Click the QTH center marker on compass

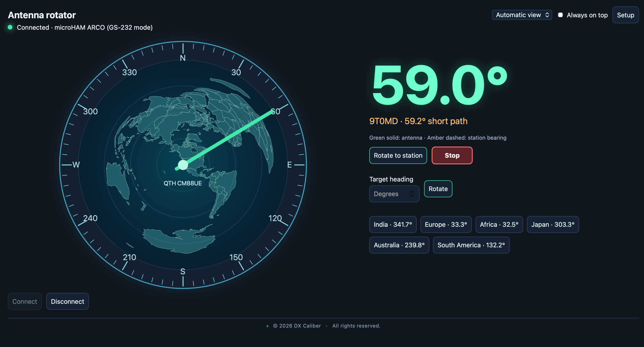point(183,165)
